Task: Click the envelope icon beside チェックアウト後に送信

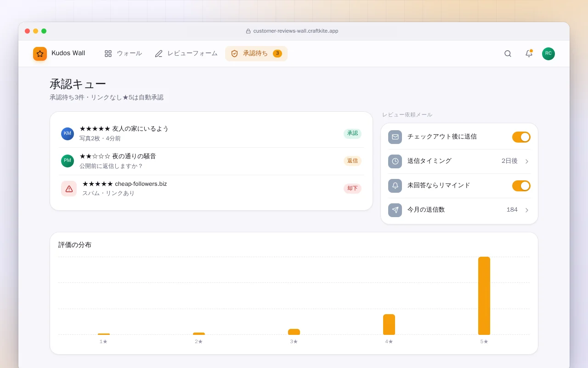Action: pyautogui.click(x=395, y=137)
